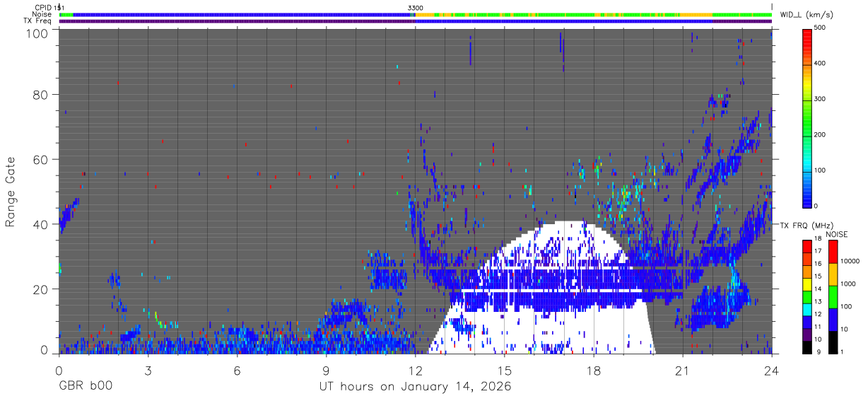
Task: Click the 1000 label in noise legend
Action: coord(847,283)
